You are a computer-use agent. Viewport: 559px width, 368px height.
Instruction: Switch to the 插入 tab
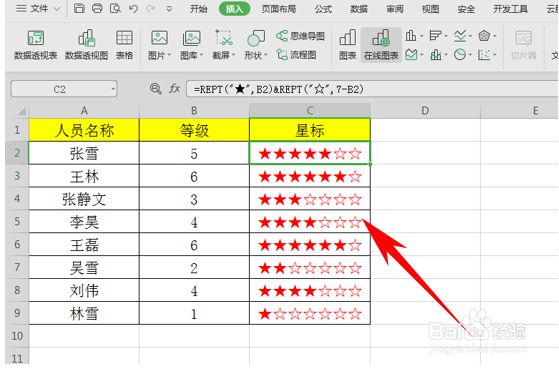(234, 9)
